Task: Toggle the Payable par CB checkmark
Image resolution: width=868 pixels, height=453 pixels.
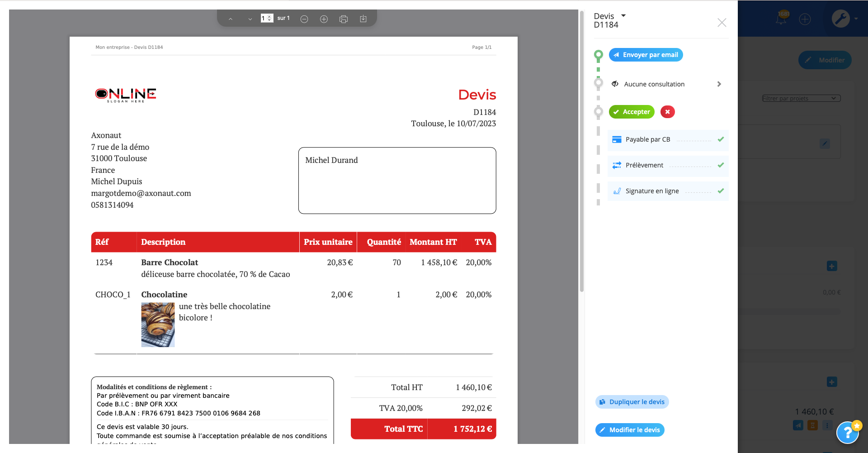Action: 721,139
